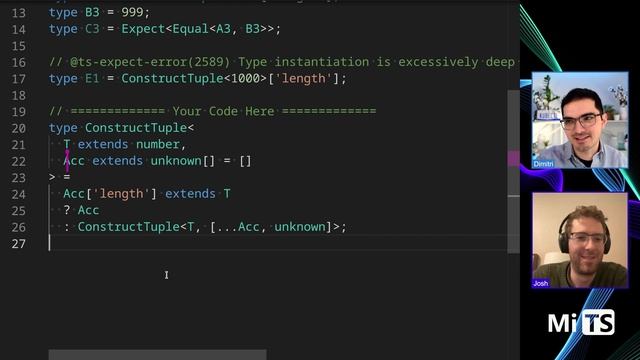640x360 pixels.
Task: Click 'Expect<Equal<A3, B3>>' on line 14
Action: [x=198, y=29]
